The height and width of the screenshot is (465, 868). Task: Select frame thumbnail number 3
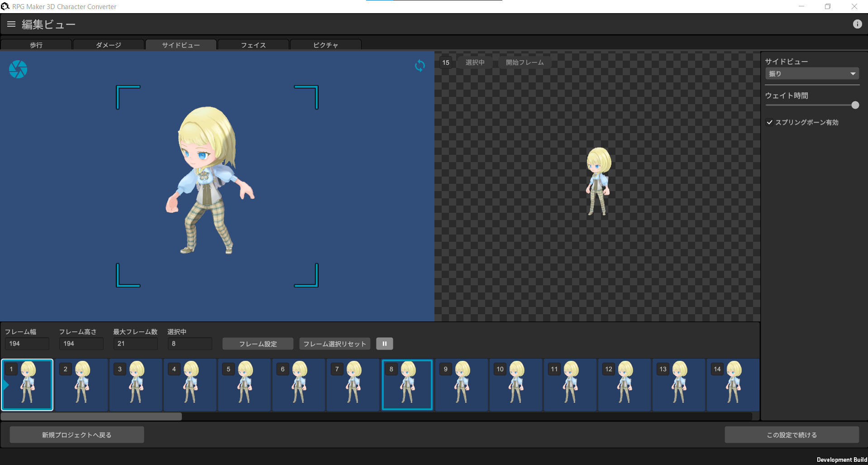pyautogui.click(x=135, y=384)
